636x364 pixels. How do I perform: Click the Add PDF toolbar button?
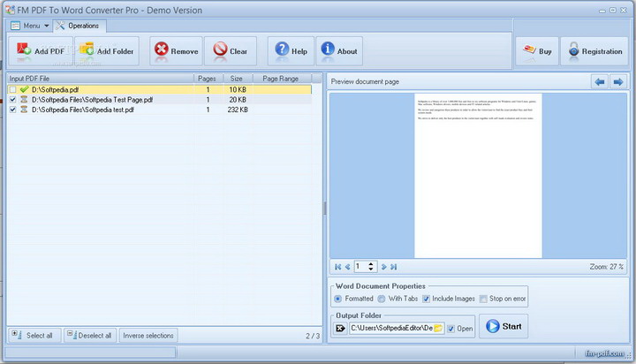click(x=41, y=51)
